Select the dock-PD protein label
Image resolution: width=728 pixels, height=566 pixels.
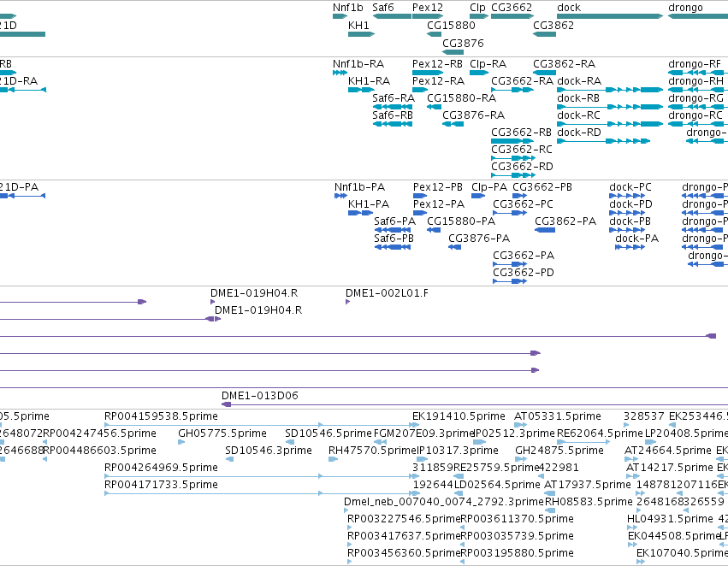point(631,204)
